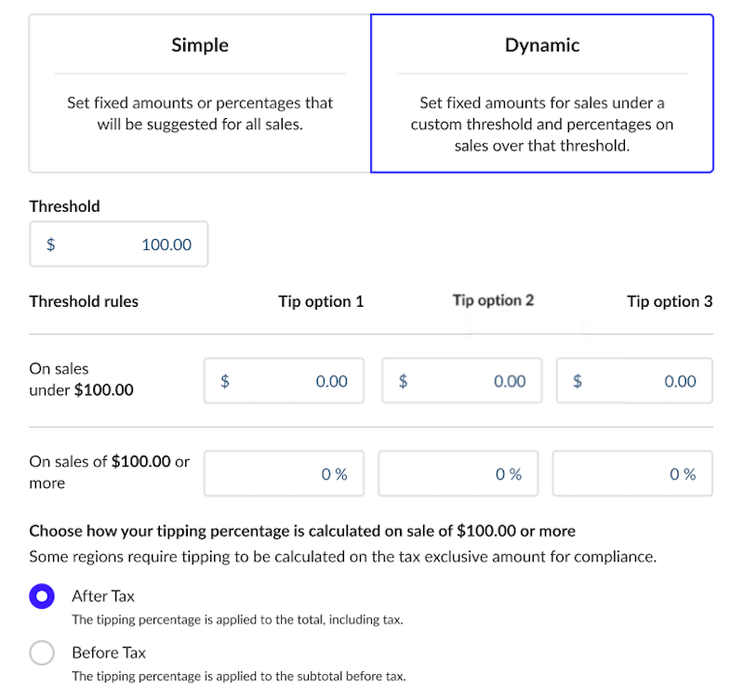Click the Threshold amount input field
This screenshot has width=744, height=700.
coord(130,244)
